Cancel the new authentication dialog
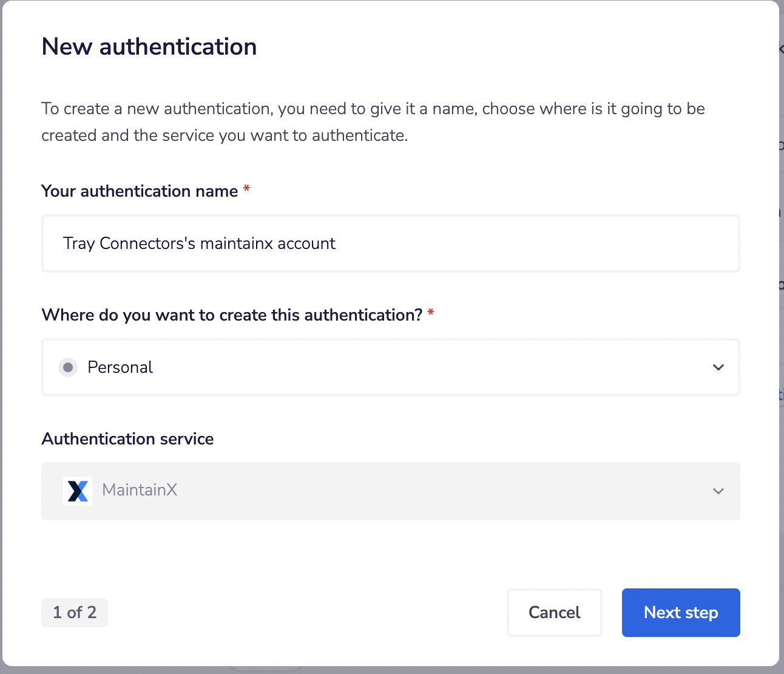Image resolution: width=784 pixels, height=674 pixels. pos(553,612)
